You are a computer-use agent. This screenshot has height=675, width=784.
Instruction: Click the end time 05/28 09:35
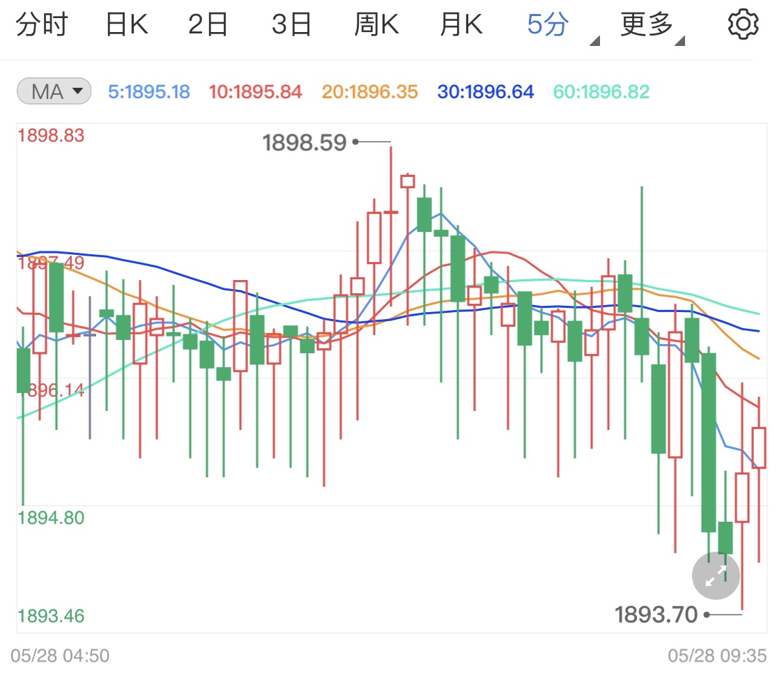pos(717,656)
